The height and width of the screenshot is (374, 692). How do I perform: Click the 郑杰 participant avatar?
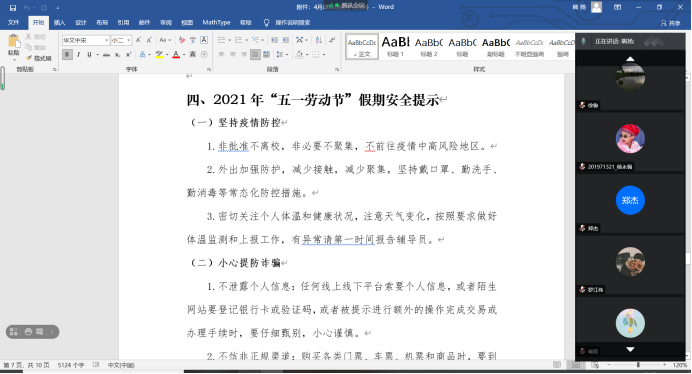click(x=630, y=200)
